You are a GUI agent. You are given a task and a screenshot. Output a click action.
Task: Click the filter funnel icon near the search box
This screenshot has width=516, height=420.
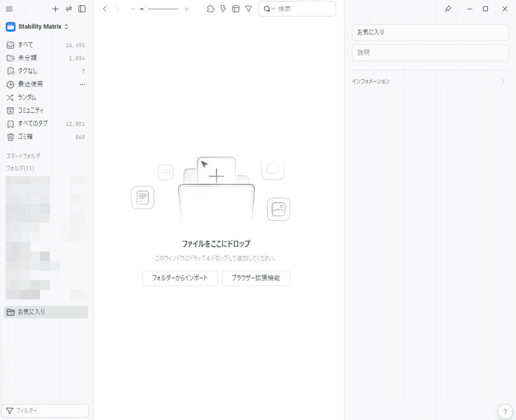tap(249, 9)
